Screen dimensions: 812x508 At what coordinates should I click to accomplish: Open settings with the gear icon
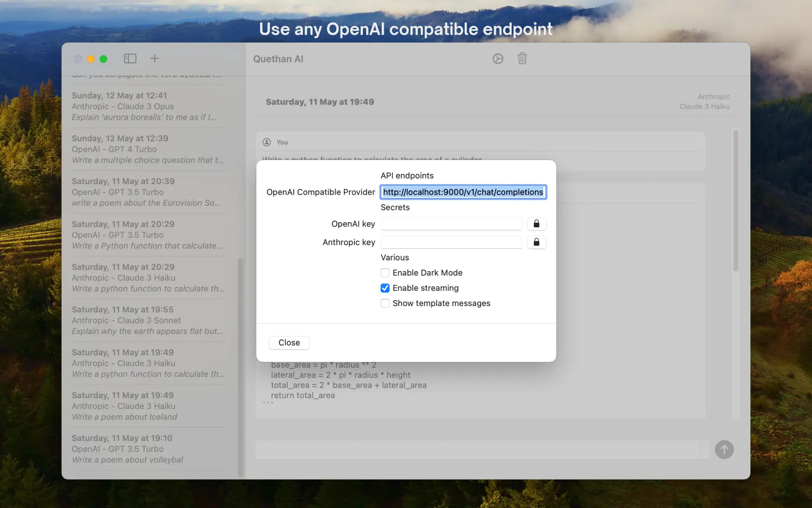pyautogui.click(x=498, y=58)
